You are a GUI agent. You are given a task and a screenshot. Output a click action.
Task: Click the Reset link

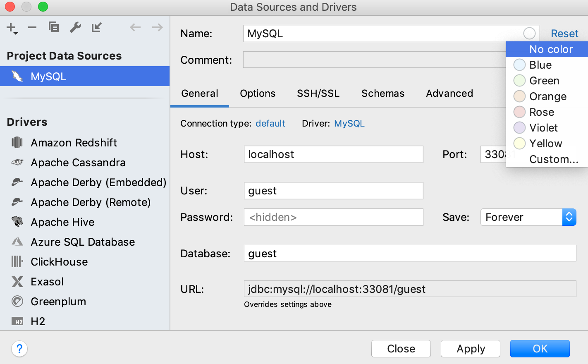564,34
